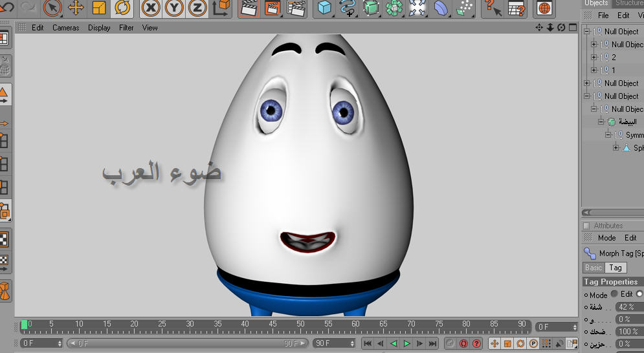Select the Edit mode radio button
This screenshot has width=644, height=353.
point(614,294)
